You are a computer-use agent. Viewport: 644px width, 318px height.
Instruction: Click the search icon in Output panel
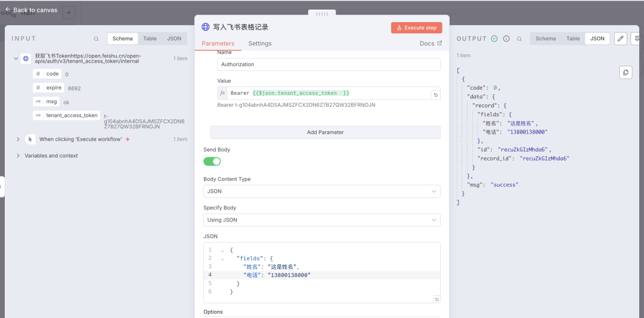click(519, 39)
